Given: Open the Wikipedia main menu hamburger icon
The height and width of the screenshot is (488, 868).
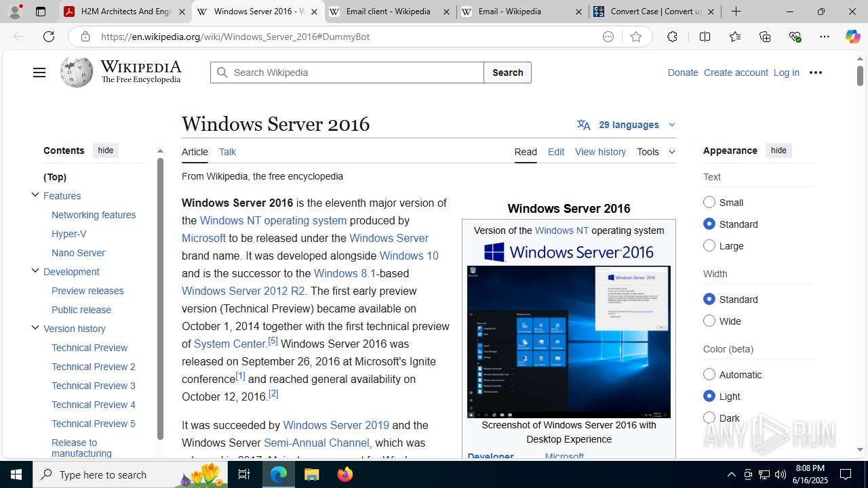Looking at the screenshot, I should tap(39, 73).
